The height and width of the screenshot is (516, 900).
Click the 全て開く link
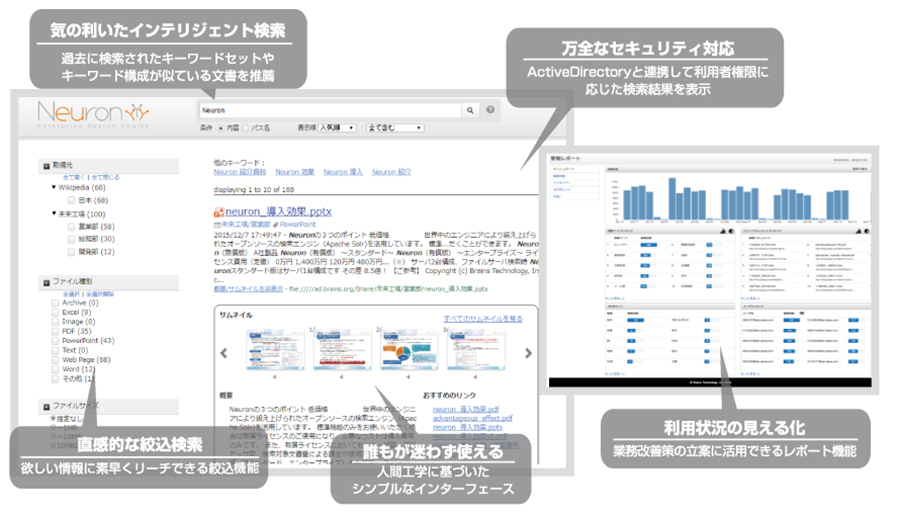pos(73,177)
